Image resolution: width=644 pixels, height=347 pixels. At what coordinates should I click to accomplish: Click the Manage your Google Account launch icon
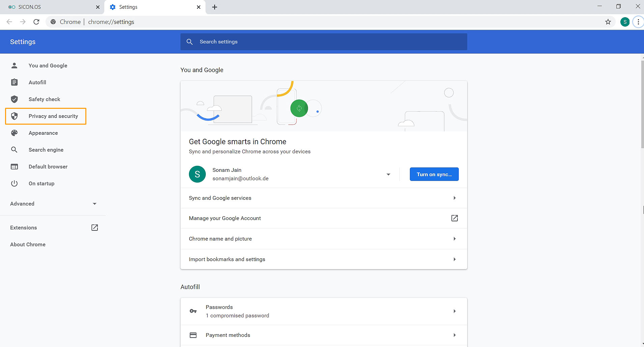454,218
